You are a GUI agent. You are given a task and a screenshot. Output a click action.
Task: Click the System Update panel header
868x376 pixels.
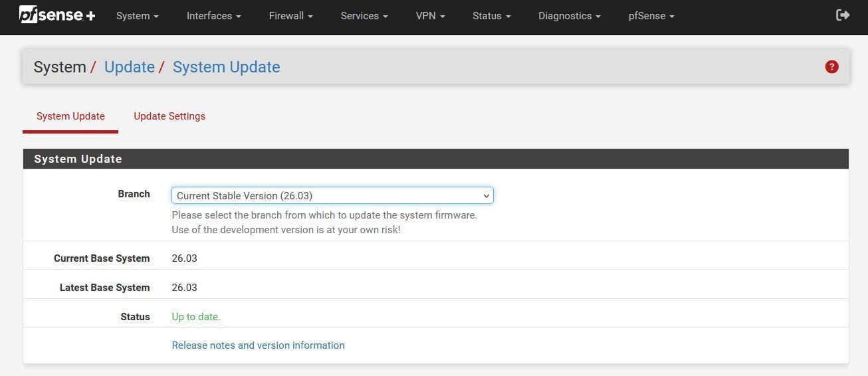[78, 159]
